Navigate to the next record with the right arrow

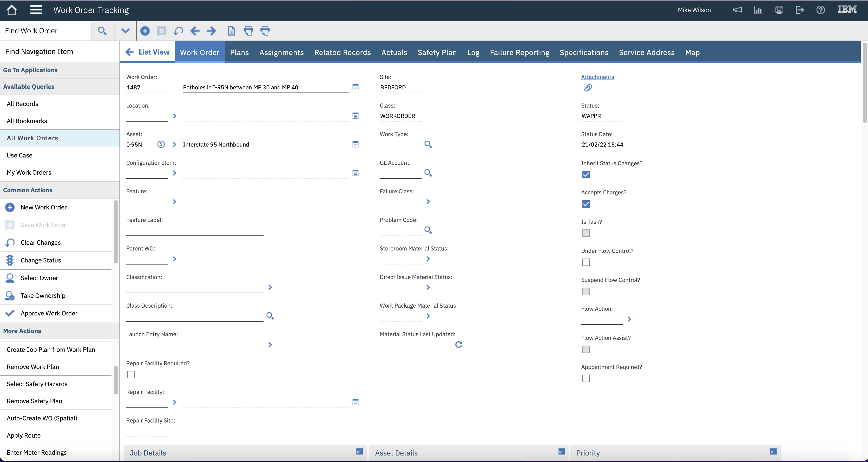tap(211, 31)
